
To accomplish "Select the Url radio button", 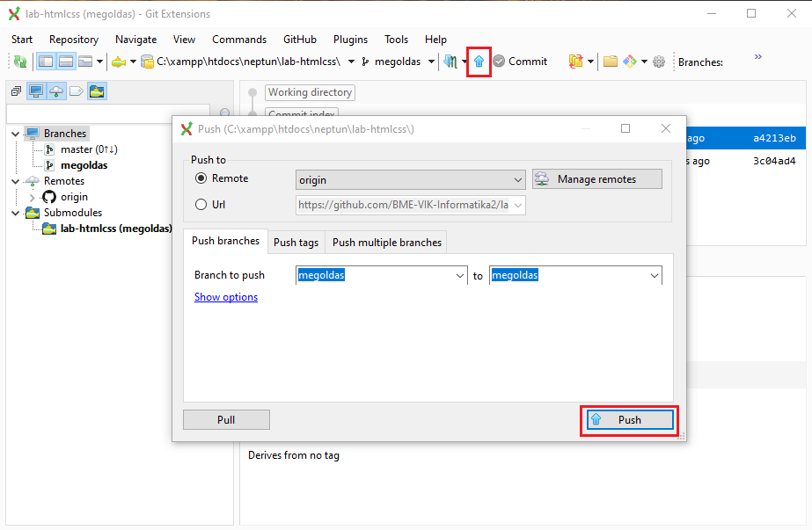I will pos(201,205).
